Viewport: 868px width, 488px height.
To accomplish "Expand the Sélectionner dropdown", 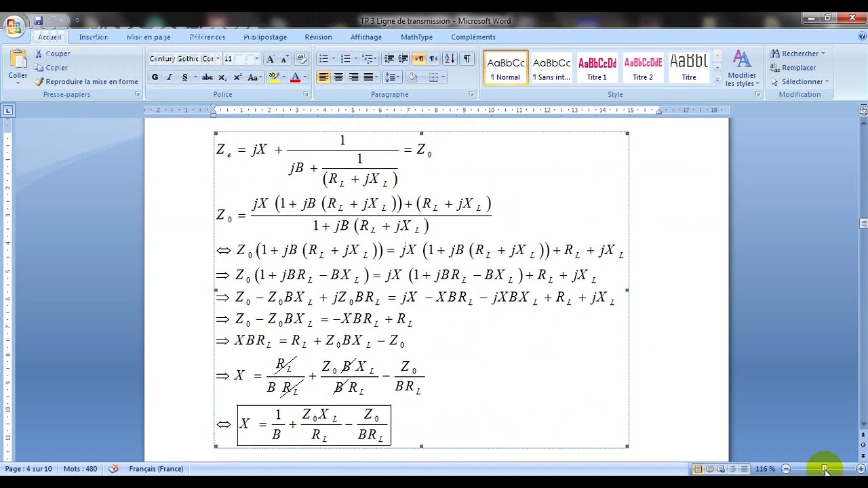I will click(827, 82).
